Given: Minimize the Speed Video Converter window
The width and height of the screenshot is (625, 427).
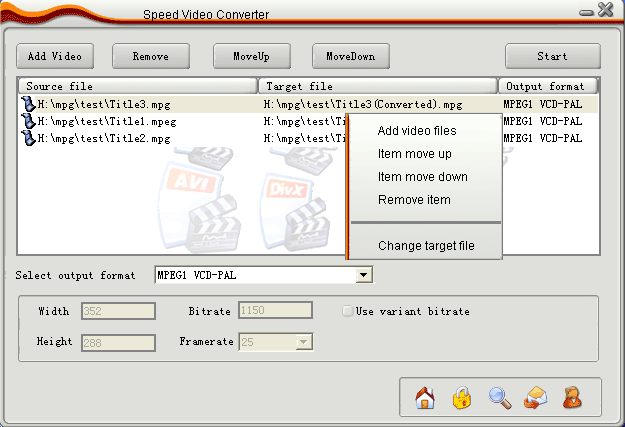Looking at the screenshot, I should (x=586, y=13).
